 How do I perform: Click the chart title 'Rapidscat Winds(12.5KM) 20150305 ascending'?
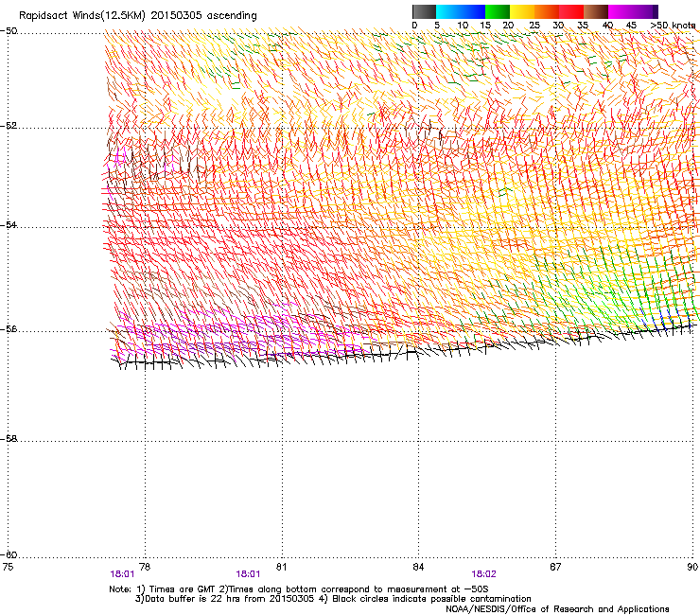click(x=138, y=16)
